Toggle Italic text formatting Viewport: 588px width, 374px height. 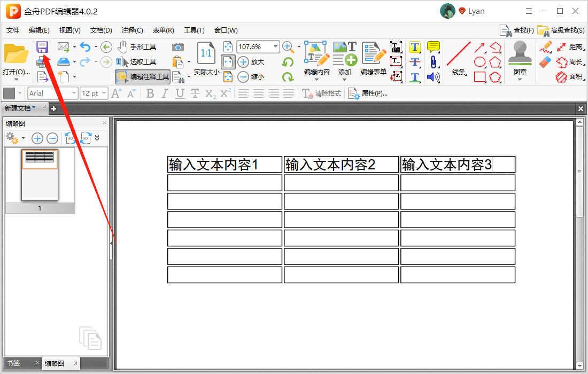tap(165, 93)
